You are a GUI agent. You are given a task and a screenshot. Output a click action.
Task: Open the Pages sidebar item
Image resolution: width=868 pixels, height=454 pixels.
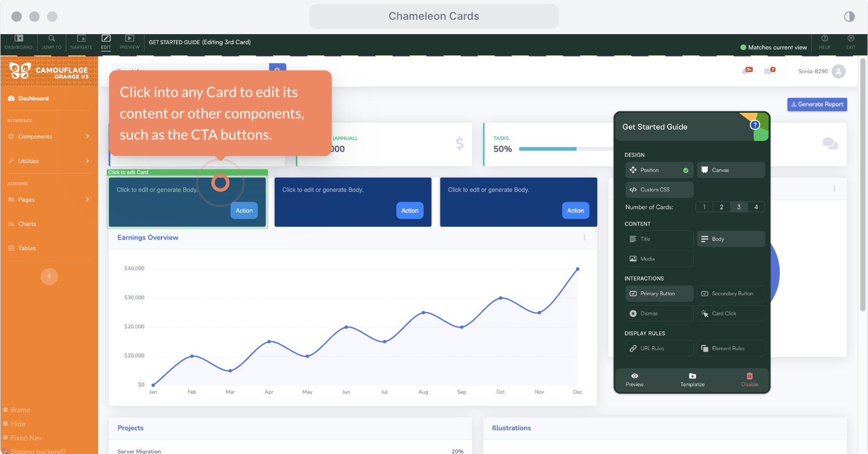[49, 200]
